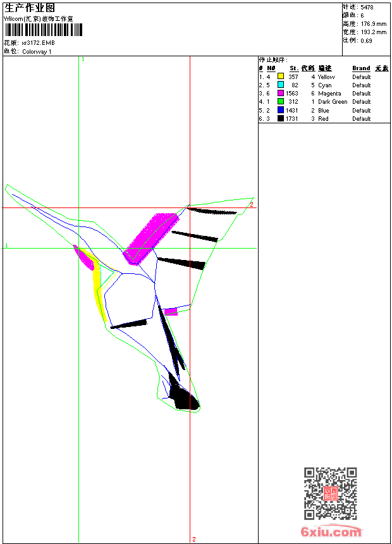
Task: Click stitch count '82' in Cyan row
Action: point(295,85)
